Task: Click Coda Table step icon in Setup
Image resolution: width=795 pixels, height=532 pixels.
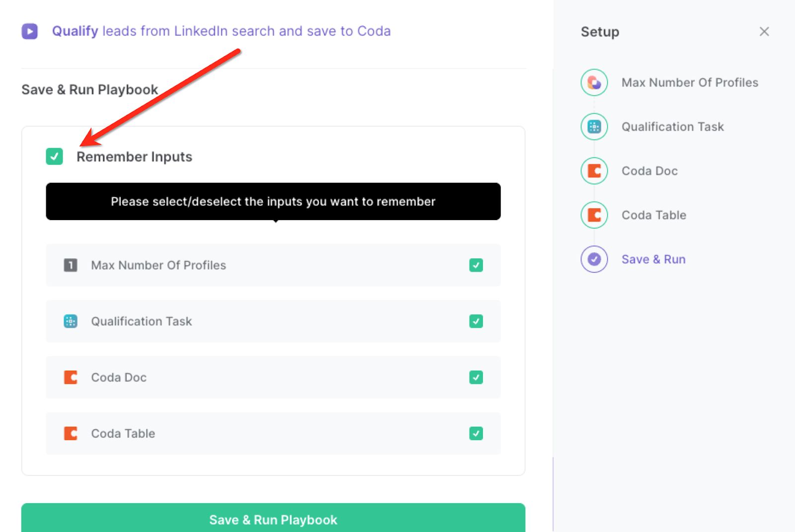Action: point(594,215)
